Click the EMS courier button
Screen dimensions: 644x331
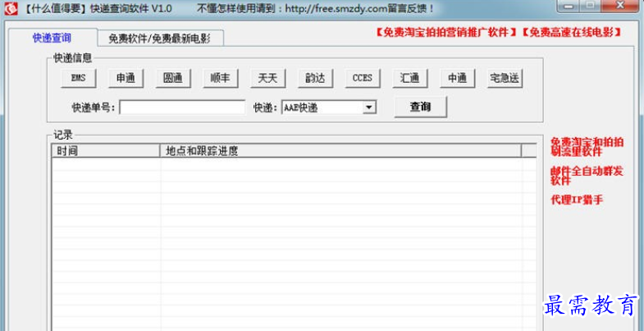click(x=79, y=78)
